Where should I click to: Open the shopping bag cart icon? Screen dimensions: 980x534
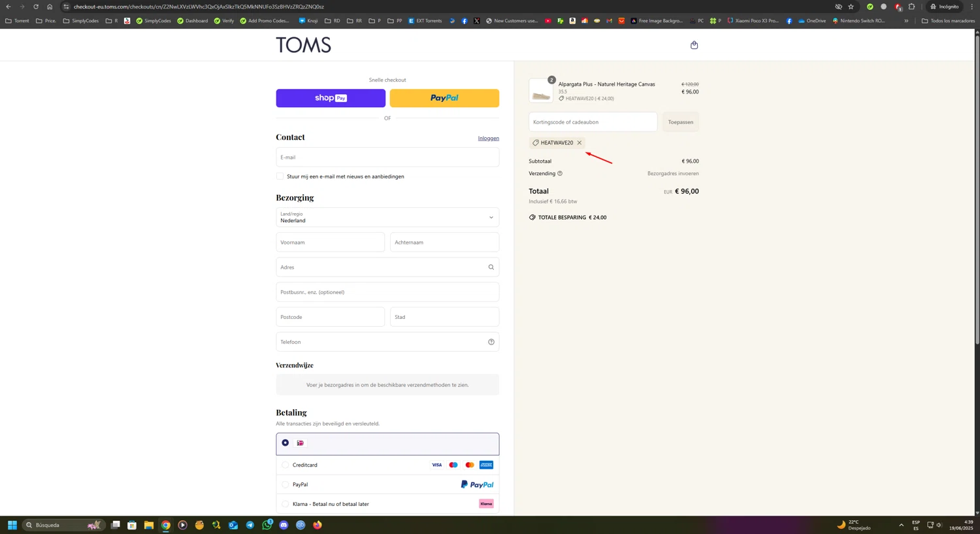point(694,45)
